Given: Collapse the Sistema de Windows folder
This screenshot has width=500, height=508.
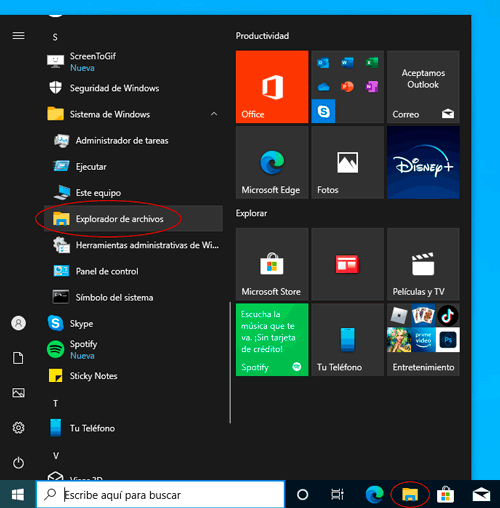Looking at the screenshot, I should pyautogui.click(x=133, y=114).
